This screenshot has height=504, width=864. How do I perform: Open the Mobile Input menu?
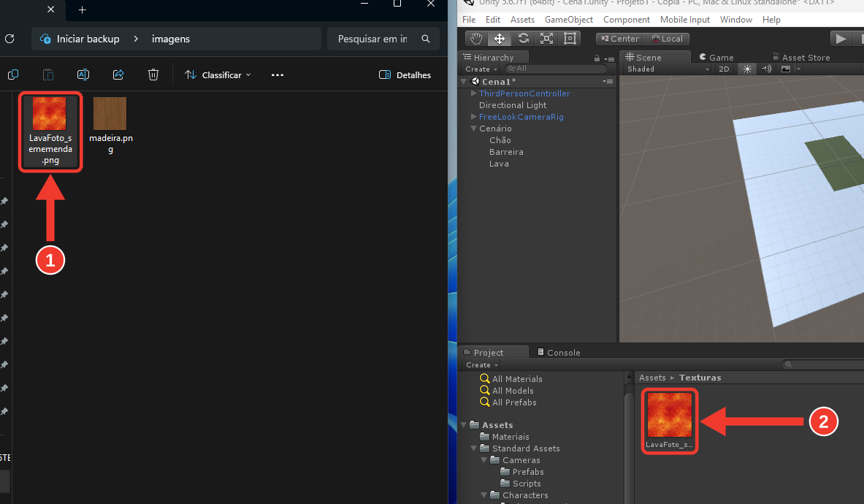tap(685, 19)
